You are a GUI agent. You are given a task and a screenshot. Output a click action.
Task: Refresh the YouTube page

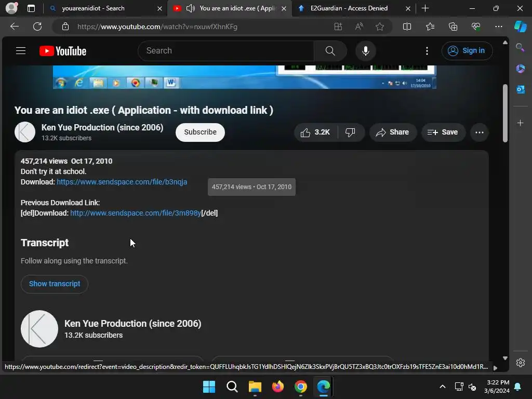coord(37,26)
